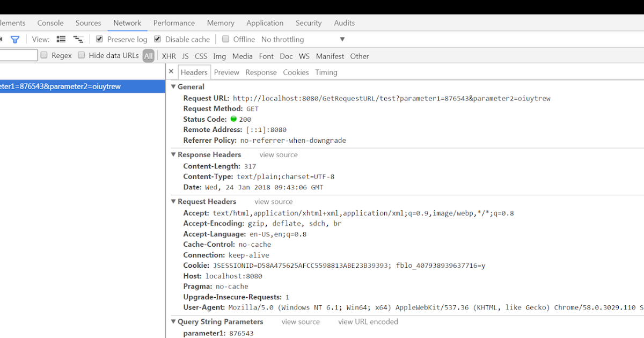This screenshot has height=338, width=644.
Task: Toggle the network overview waterfall icon
Action: pyautogui.click(x=77, y=39)
